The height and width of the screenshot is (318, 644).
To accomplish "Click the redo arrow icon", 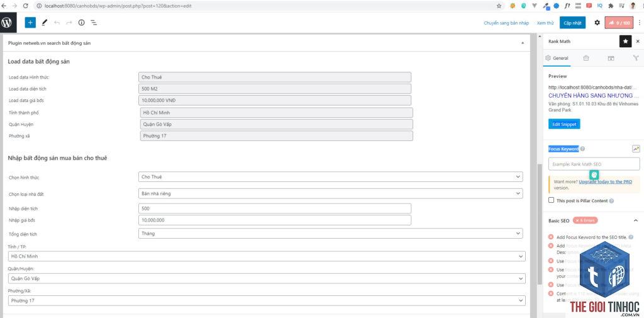I will [x=69, y=23].
